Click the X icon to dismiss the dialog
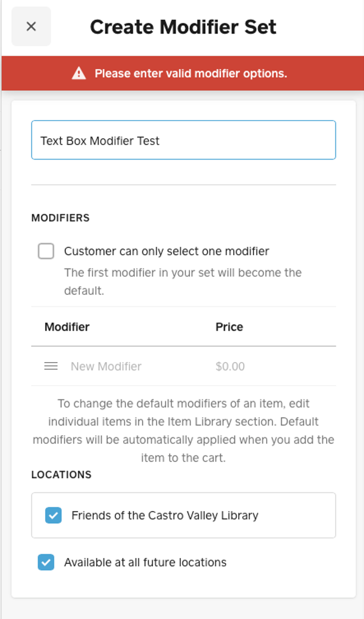Image resolution: width=364 pixels, height=619 pixels. coord(31,26)
